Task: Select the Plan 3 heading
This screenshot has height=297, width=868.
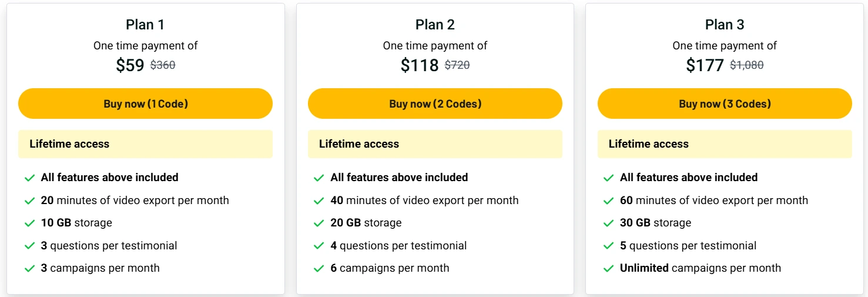Action: (x=725, y=25)
